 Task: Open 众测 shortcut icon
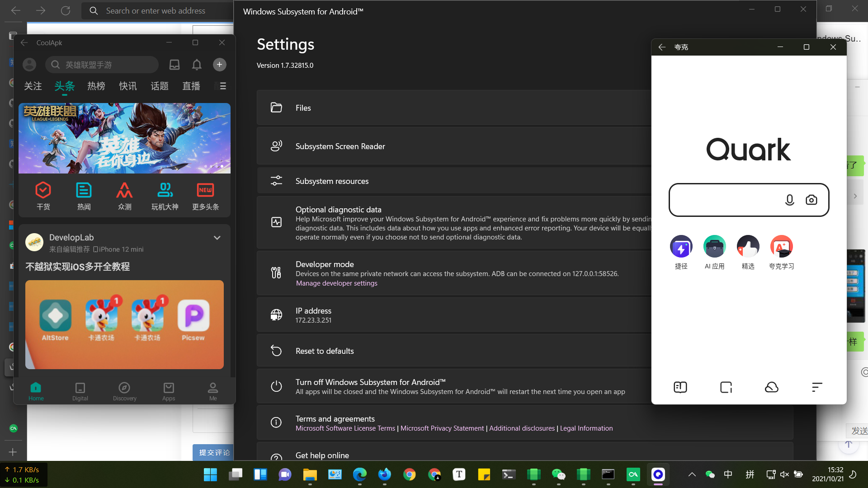click(124, 196)
